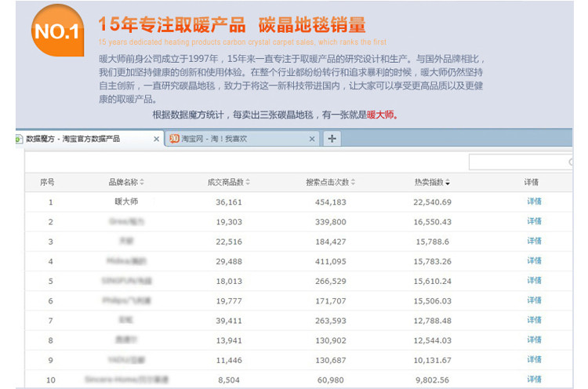
Task: Click the value 171,707 in row 6
Action: pos(330,301)
